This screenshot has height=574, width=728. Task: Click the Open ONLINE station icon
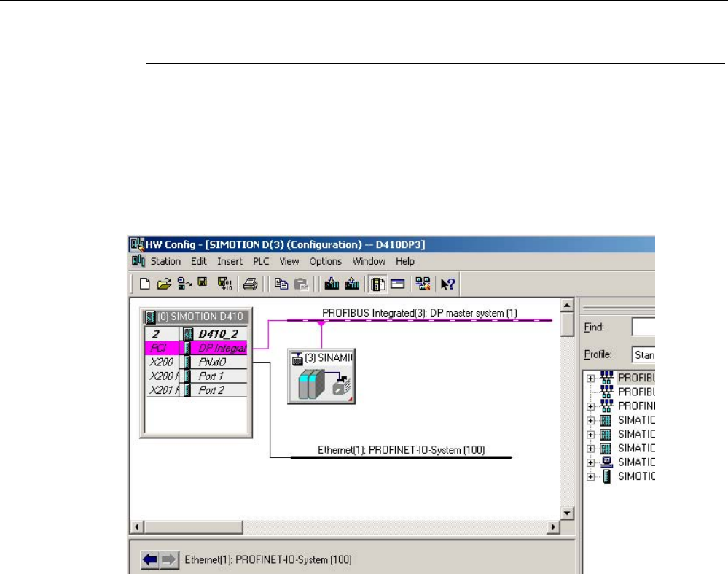184,284
